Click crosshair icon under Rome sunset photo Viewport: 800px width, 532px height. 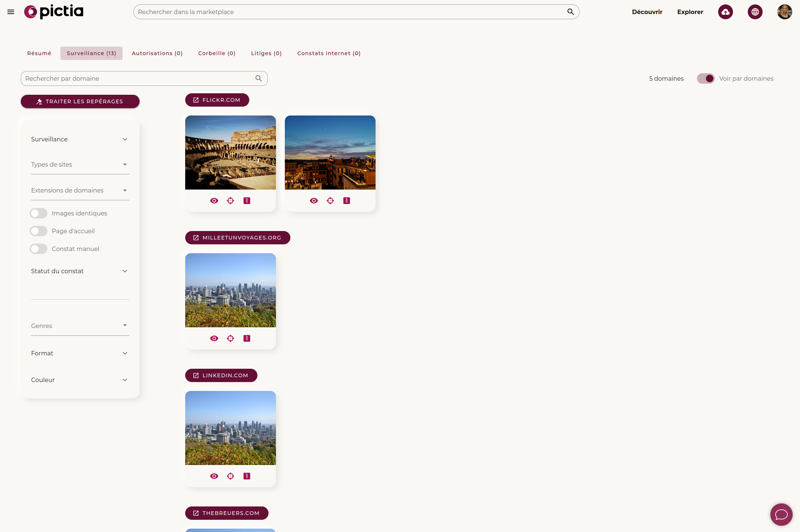(x=330, y=201)
